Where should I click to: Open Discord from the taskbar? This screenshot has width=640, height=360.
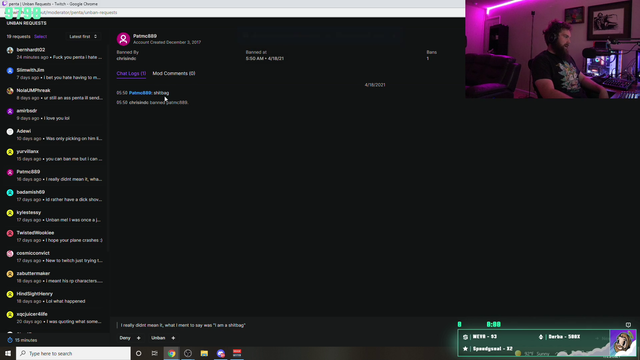tap(221, 353)
